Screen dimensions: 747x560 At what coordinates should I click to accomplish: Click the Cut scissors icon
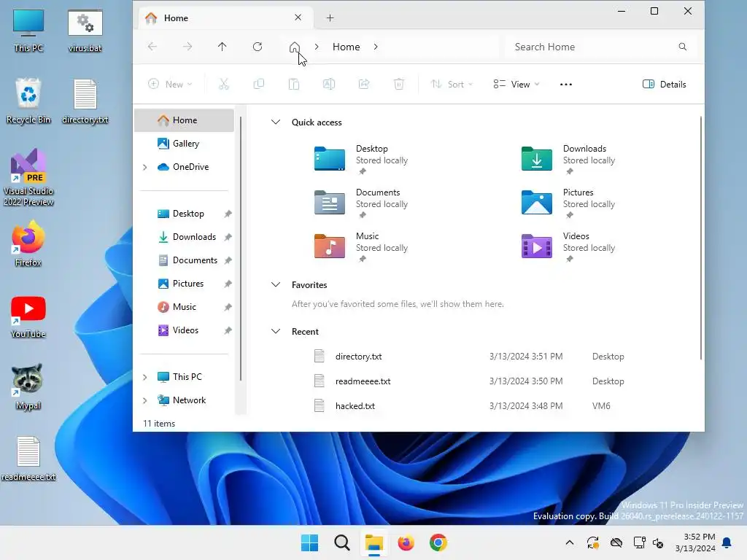(x=223, y=85)
